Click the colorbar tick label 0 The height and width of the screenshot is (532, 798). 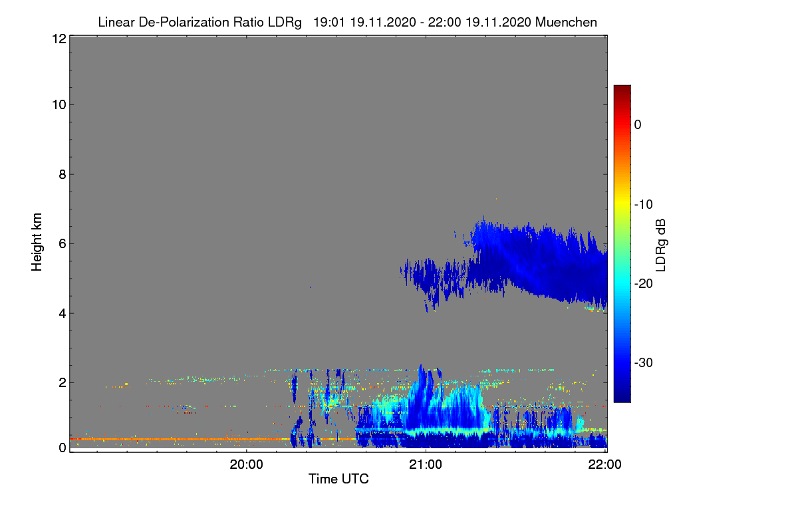pos(638,124)
